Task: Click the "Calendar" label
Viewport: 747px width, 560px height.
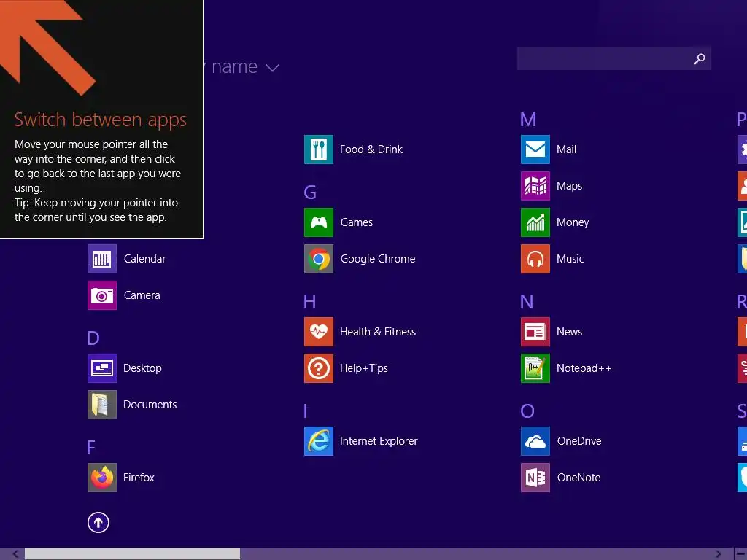Action: [x=145, y=259]
